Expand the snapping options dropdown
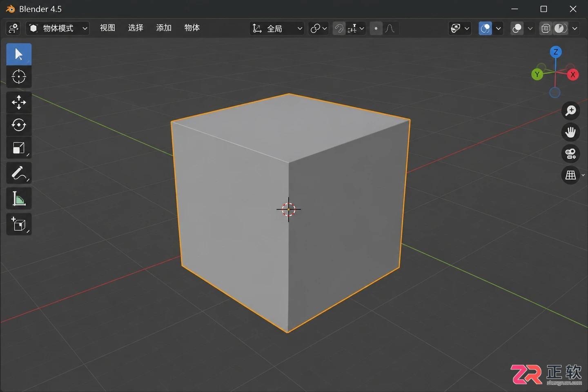 point(356,28)
